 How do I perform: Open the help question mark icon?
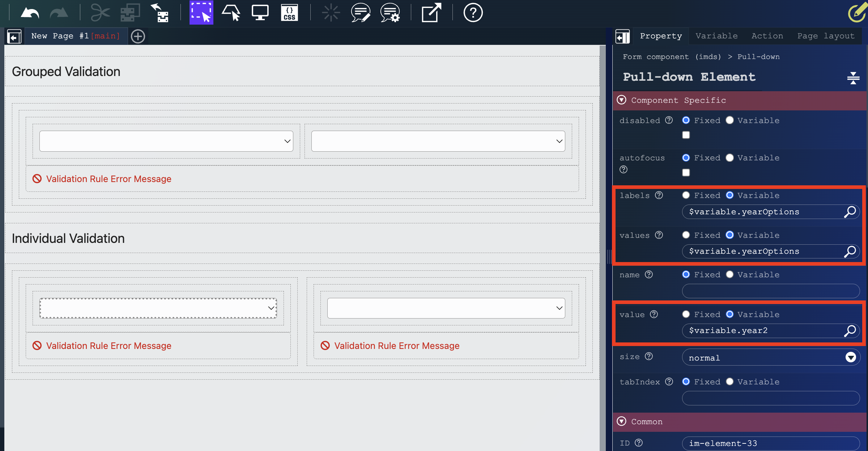(473, 13)
